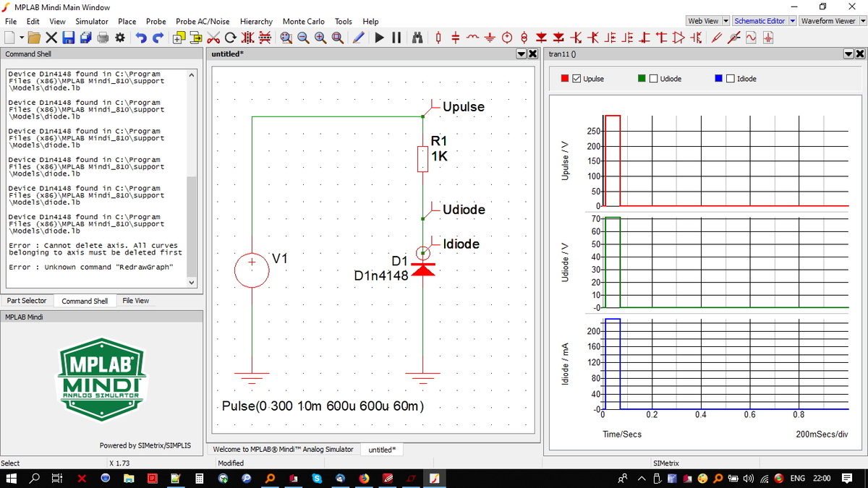868x488 pixels.
Task: Select the R1 resistor on the schematic
Action: click(x=423, y=158)
